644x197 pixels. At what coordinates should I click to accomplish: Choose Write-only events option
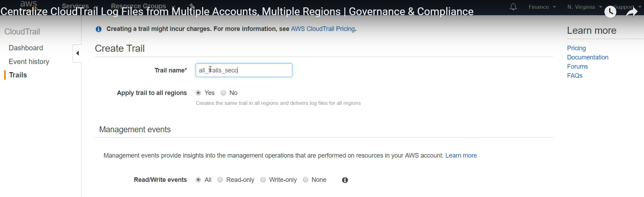click(x=263, y=180)
